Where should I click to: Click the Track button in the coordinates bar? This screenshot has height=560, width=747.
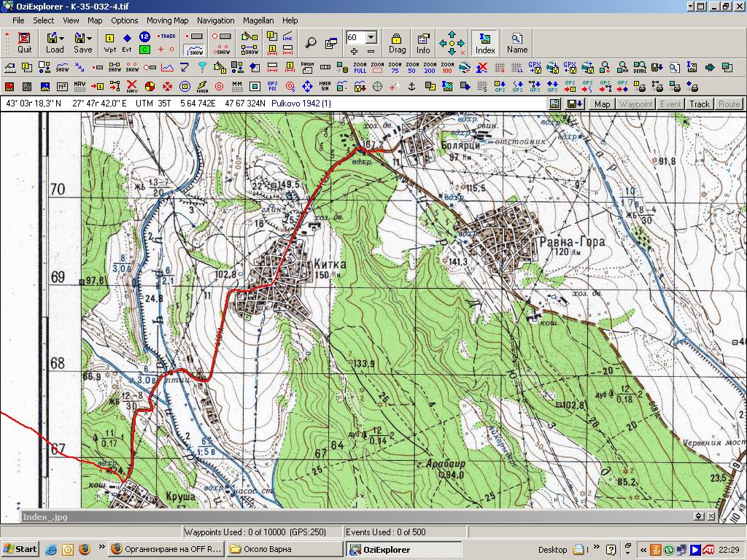coord(700,104)
